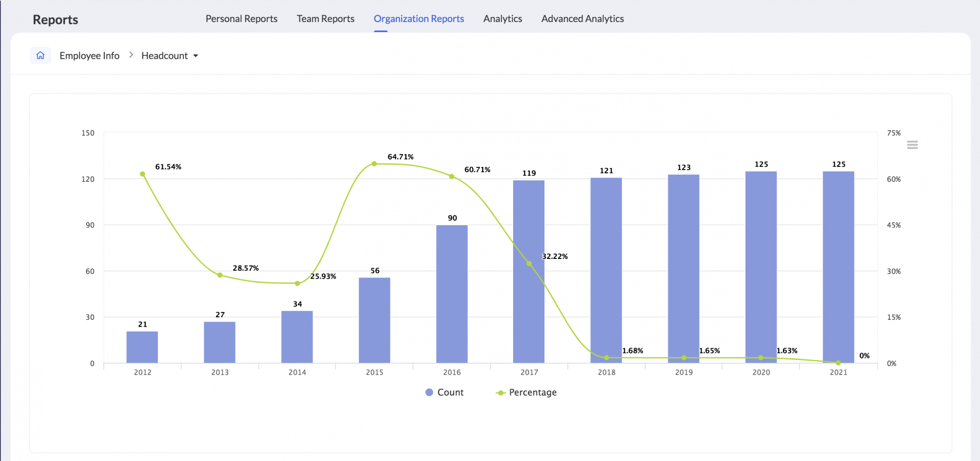Select the 0% data point for 2021

[838, 362]
